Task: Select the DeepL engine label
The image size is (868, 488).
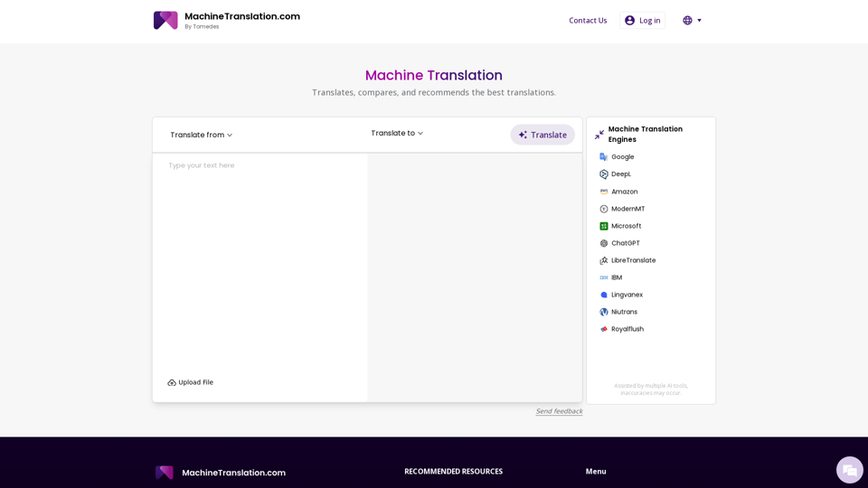Action: (621, 174)
